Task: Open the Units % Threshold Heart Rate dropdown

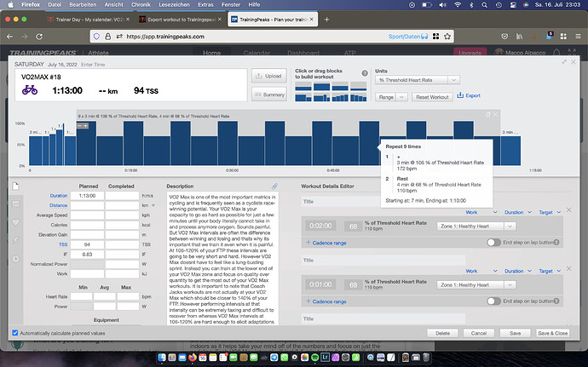Action: [417, 80]
